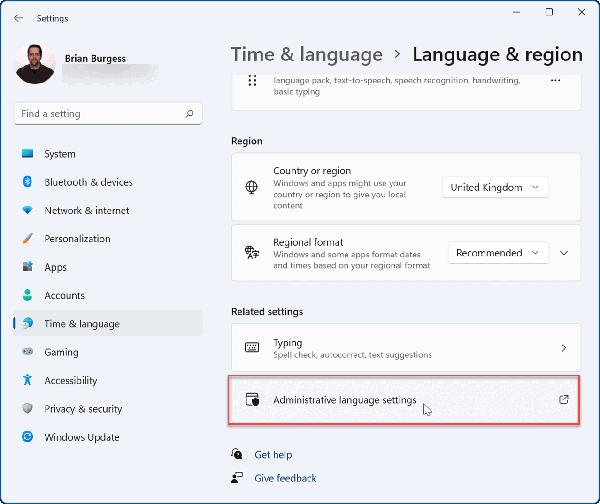Click the Typing row chevron arrow
The image size is (600, 504).
click(x=564, y=347)
